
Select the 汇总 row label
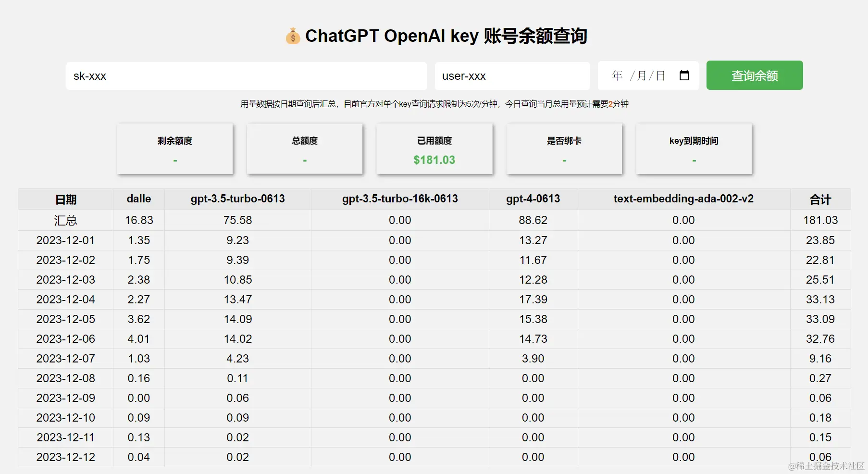point(66,220)
